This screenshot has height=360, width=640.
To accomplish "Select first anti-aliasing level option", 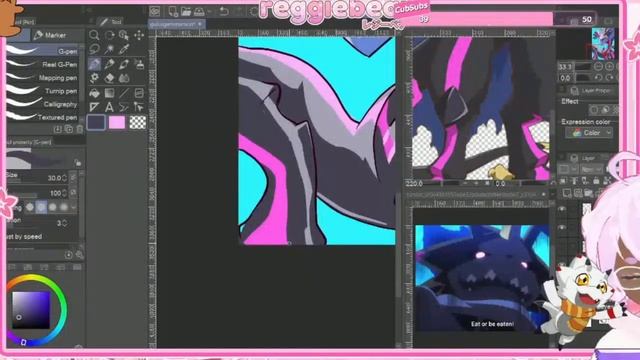I will [30, 207].
